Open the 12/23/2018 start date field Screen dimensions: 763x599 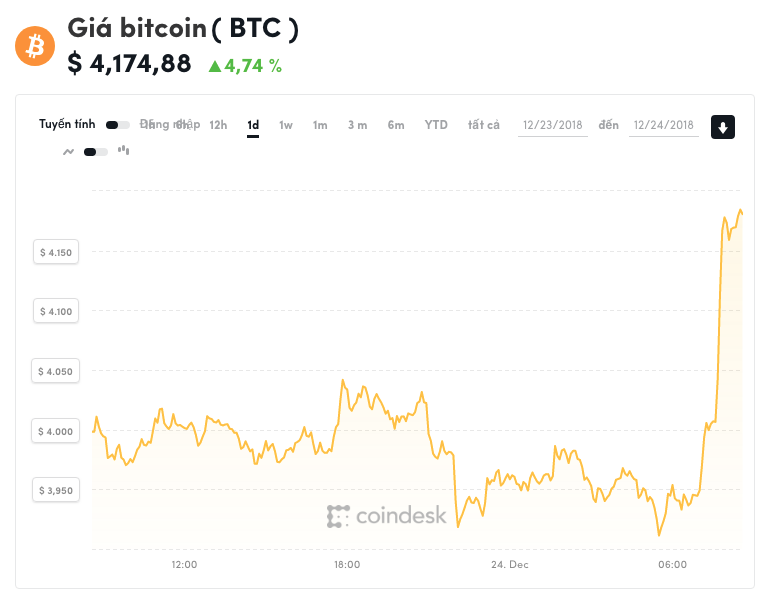click(x=553, y=126)
